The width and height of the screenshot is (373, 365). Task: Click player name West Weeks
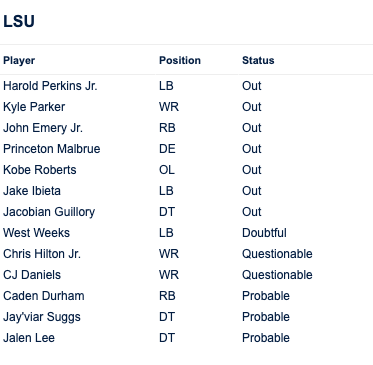[36, 233]
